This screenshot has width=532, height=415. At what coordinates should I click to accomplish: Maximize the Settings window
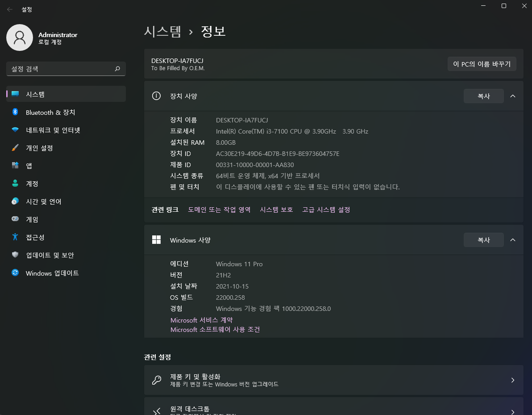click(504, 6)
